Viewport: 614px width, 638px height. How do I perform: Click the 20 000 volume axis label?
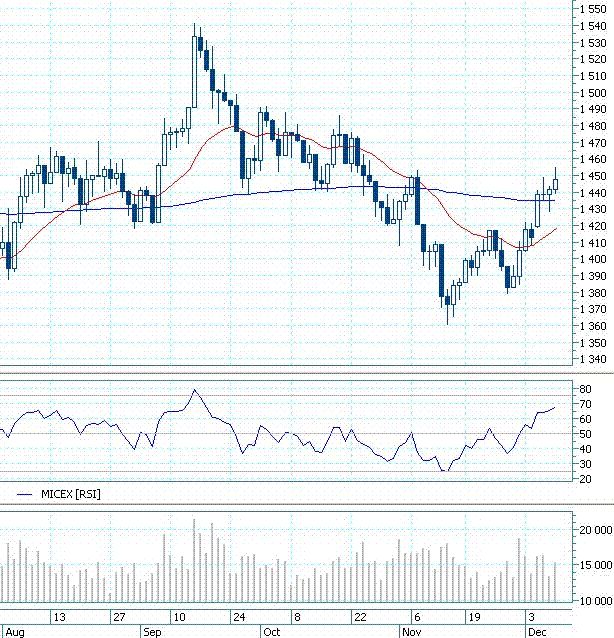point(596,530)
